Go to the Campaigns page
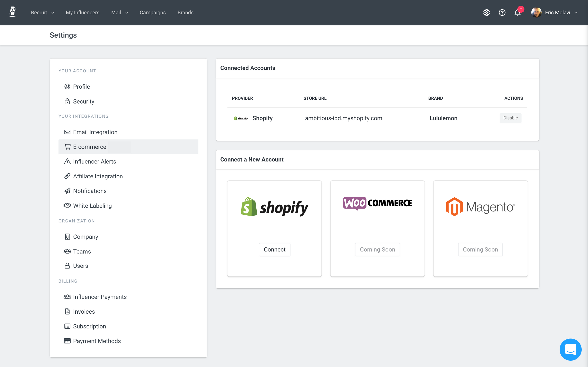This screenshot has height=367, width=588. click(153, 13)
